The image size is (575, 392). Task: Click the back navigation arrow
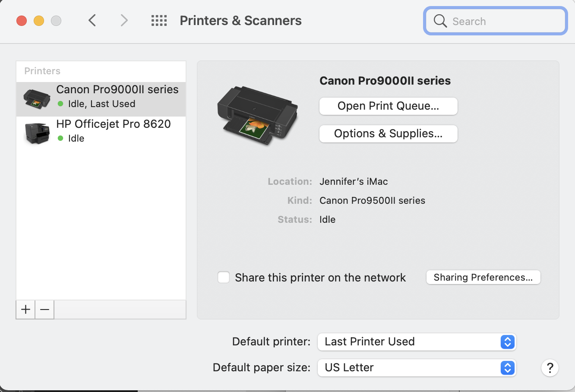pyautogui.click(x=92, y=20)
